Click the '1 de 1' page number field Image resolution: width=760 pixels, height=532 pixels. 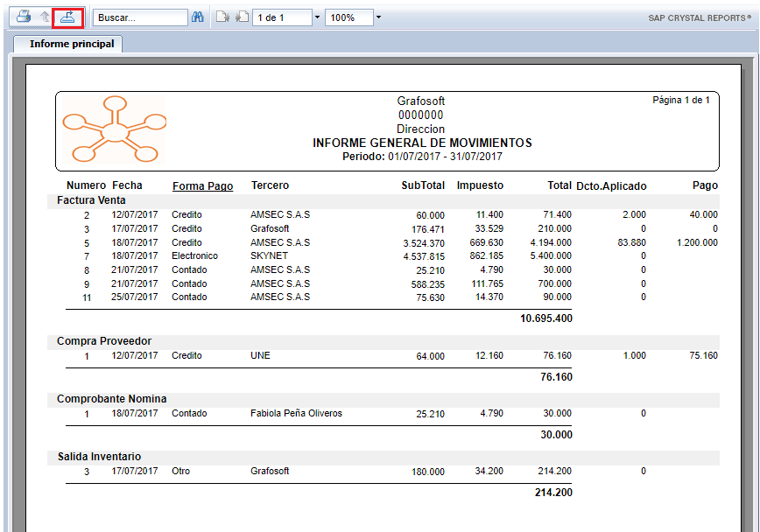[x=280, y=17]
